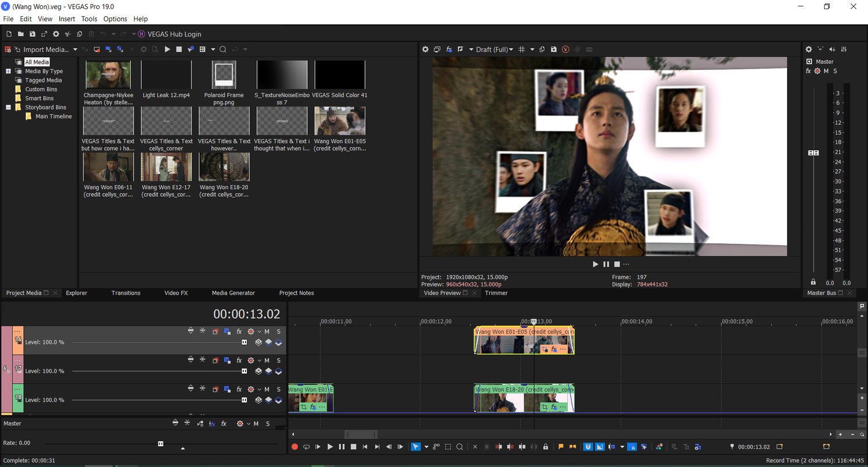
Task: Toggle Enable Snapping magnet icon
Action: click(x=588, y=447)
